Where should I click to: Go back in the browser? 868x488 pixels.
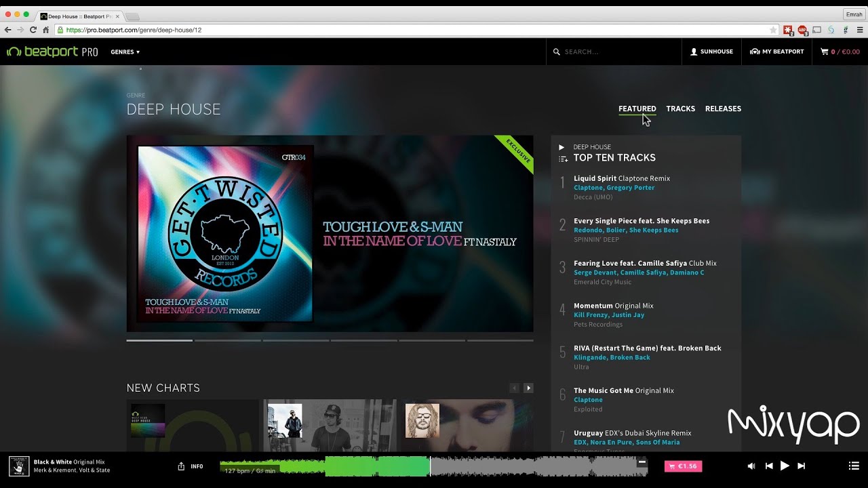tap(8, 30)
